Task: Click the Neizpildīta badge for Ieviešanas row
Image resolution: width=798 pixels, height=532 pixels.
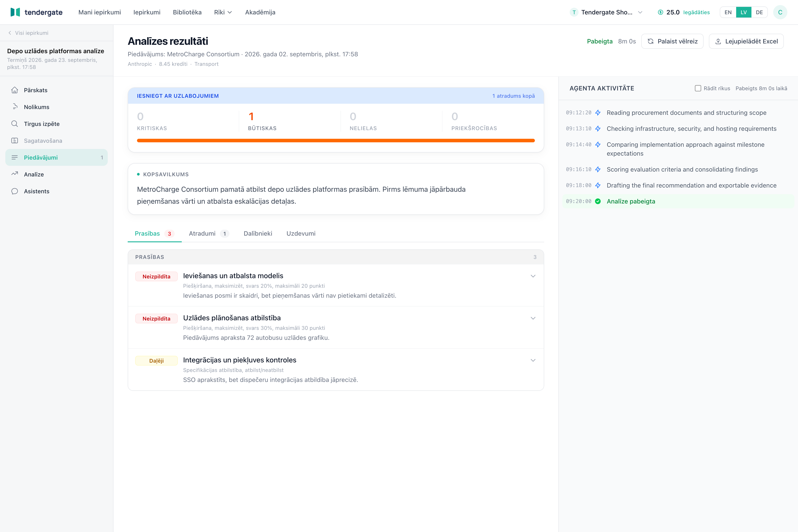Action: [x=156, y=276]
